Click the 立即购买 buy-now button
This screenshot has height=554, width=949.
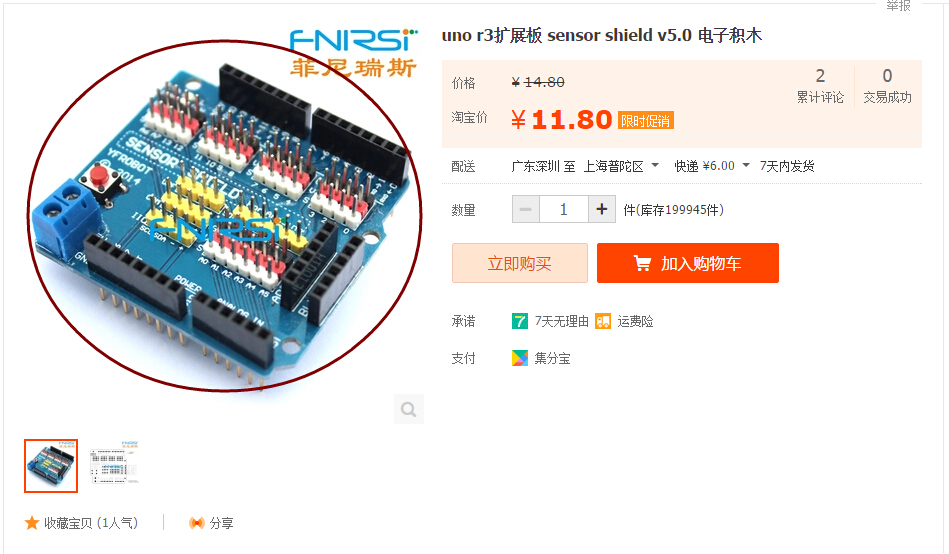click(x=520, y=263)
